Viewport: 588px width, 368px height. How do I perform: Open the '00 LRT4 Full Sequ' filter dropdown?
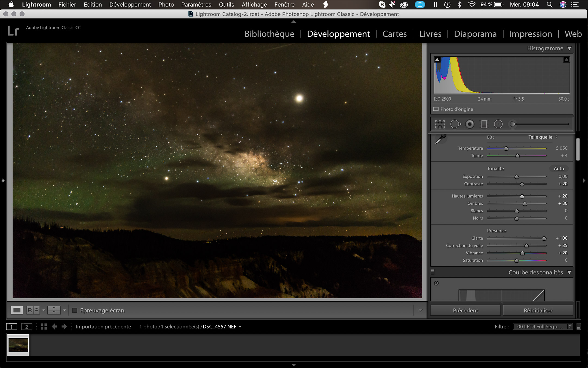(542, 326)
